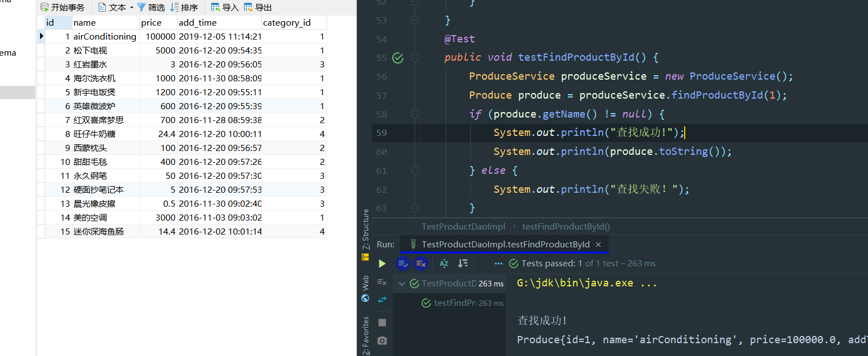
Task: Open the Web side tab
Action: 365,283
